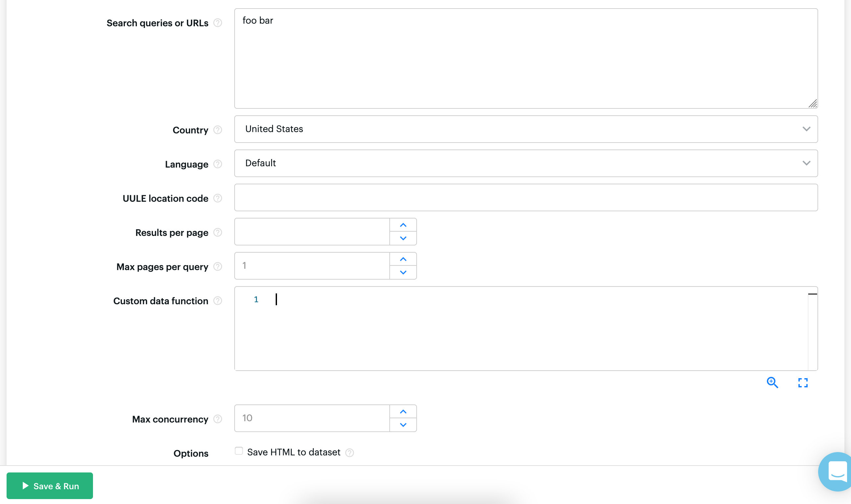Enable the Save HTML to dataset option

[239, 451]
